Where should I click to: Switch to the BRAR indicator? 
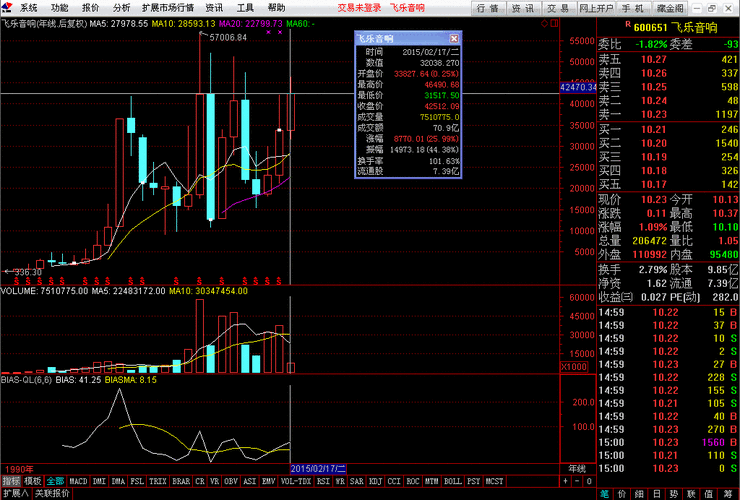[181, 481]
